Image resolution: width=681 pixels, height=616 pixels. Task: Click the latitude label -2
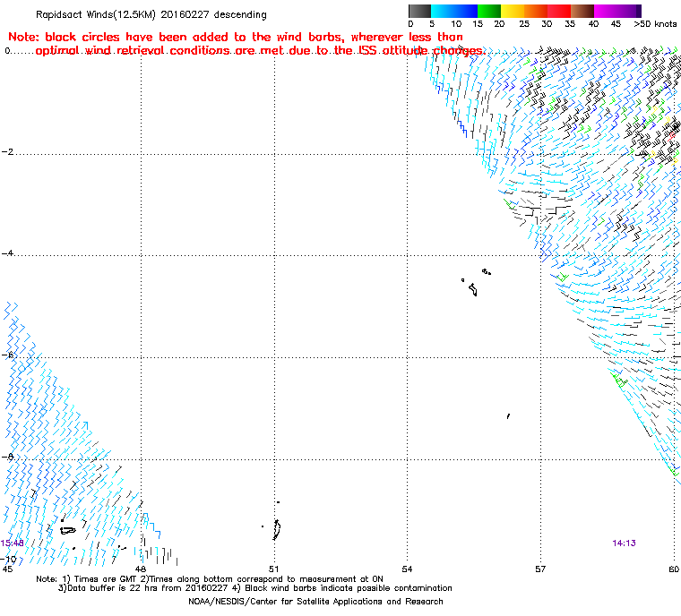[7, 152]
